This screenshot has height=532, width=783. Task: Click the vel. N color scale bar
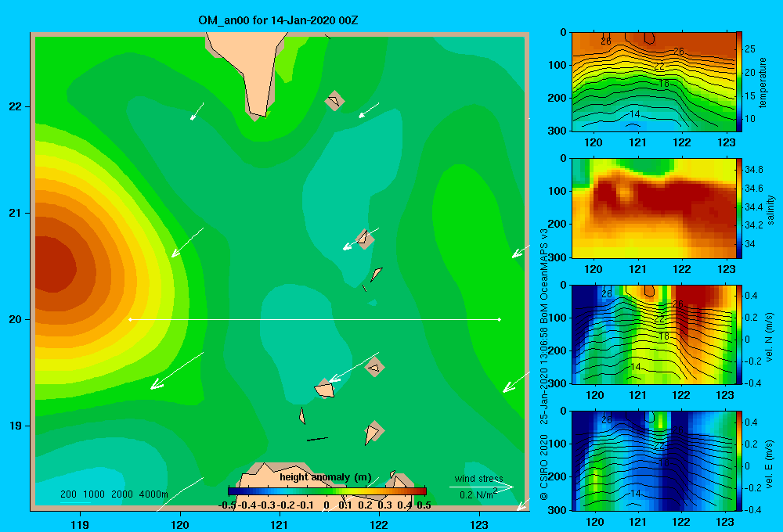click(740, 334)
